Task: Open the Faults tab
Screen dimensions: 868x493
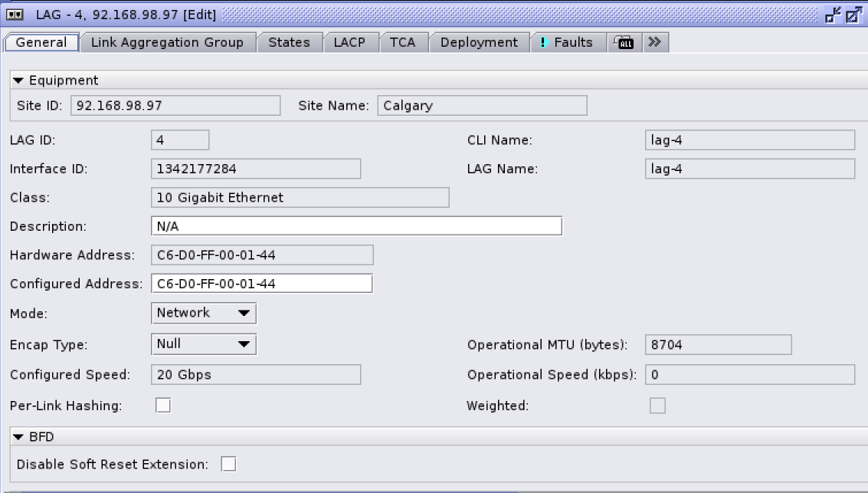Action: point(567,42)
